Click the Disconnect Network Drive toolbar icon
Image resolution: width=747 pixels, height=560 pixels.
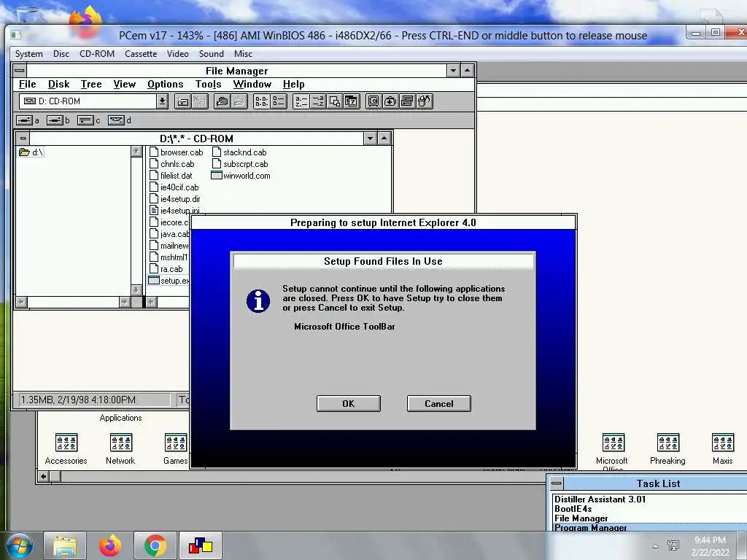click(200, 101)
